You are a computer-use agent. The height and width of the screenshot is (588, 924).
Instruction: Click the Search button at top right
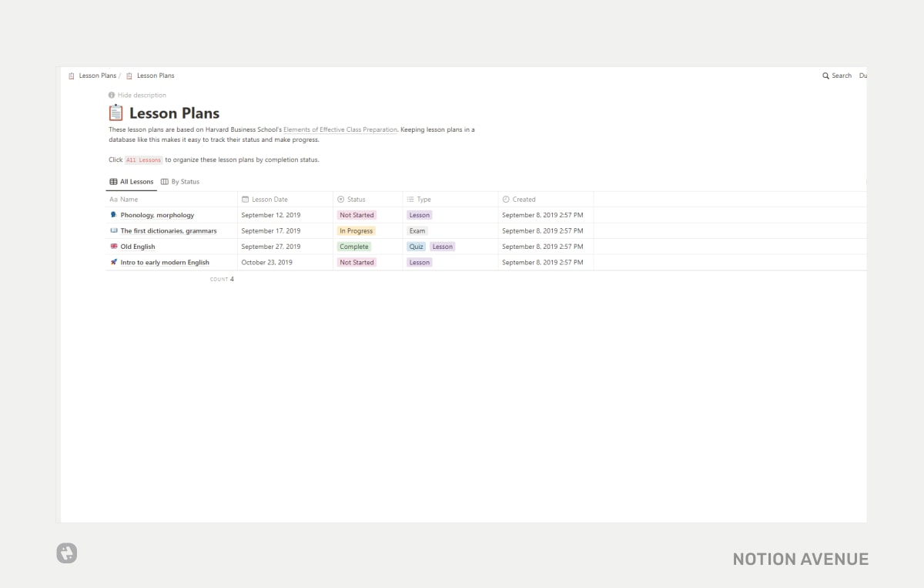(837, 76)
